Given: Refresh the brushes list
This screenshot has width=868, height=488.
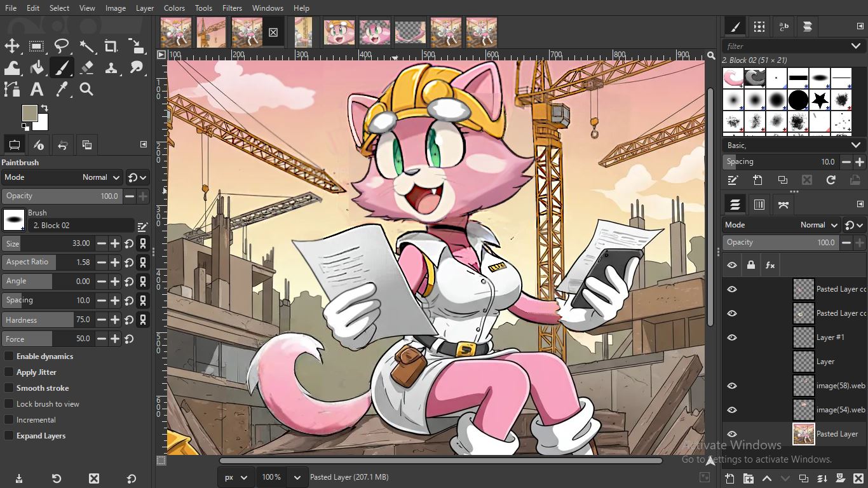Looking at the screenshot, I should pyautogui.click(x=831, y=180).
